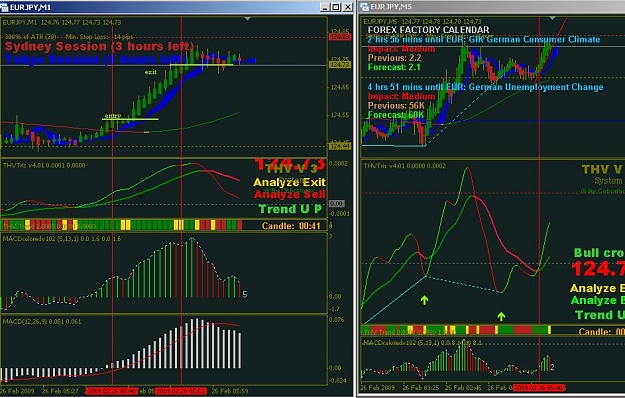Click 'Impact: Medium' under German Unemployment Change
Viewport: 625px width, 398px height.
pos(401,97)
